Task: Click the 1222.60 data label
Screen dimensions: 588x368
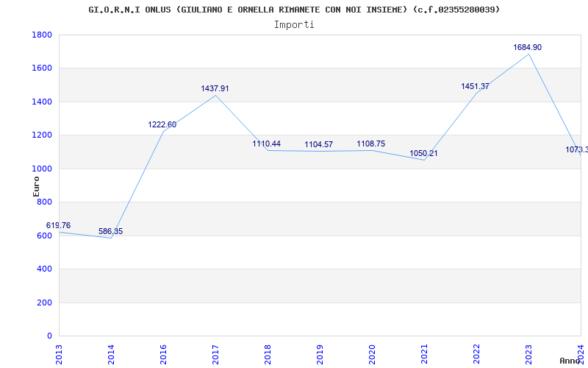Action: (x=162, y=124)
